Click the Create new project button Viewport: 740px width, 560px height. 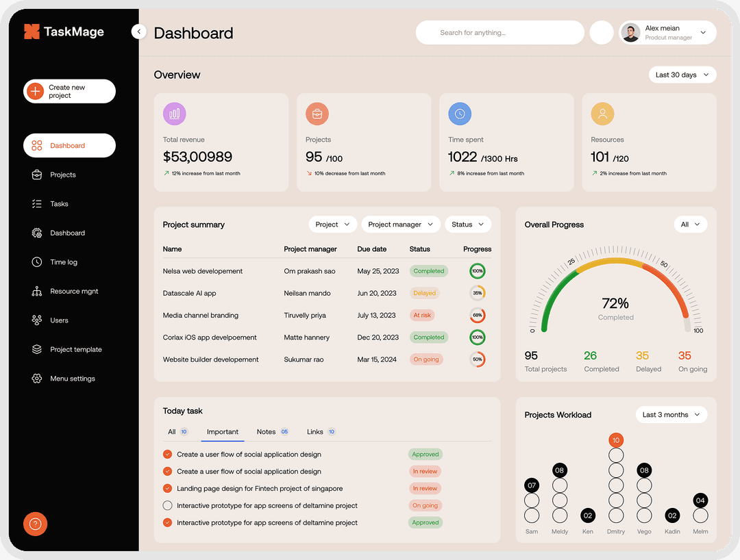[69, 92]
